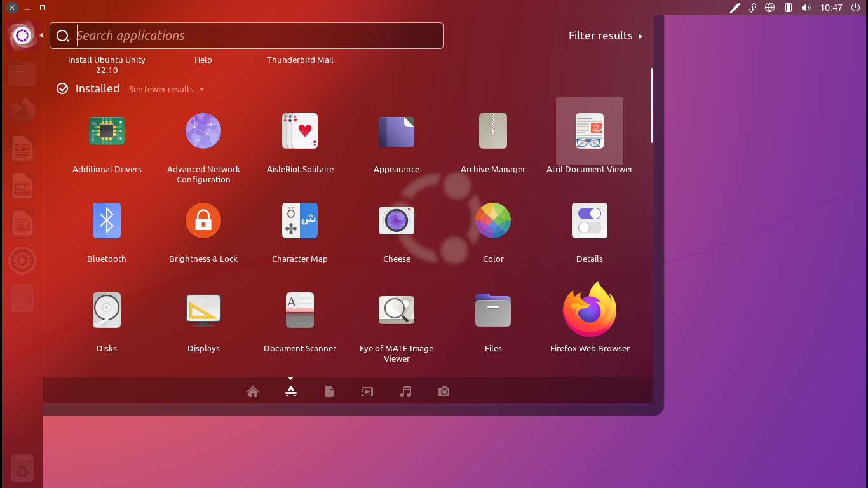Open the volume indicator in the top panel
868x488 pixels.
point(806,8)
